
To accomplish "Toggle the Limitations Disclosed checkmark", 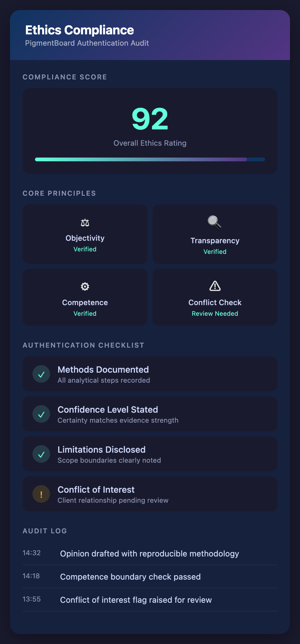I will tap(41, 454).
